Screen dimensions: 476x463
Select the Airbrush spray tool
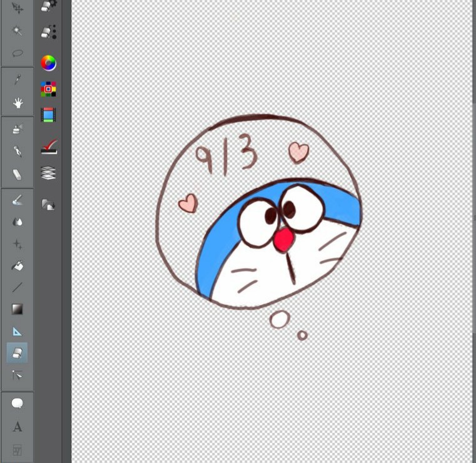[18, 129]
